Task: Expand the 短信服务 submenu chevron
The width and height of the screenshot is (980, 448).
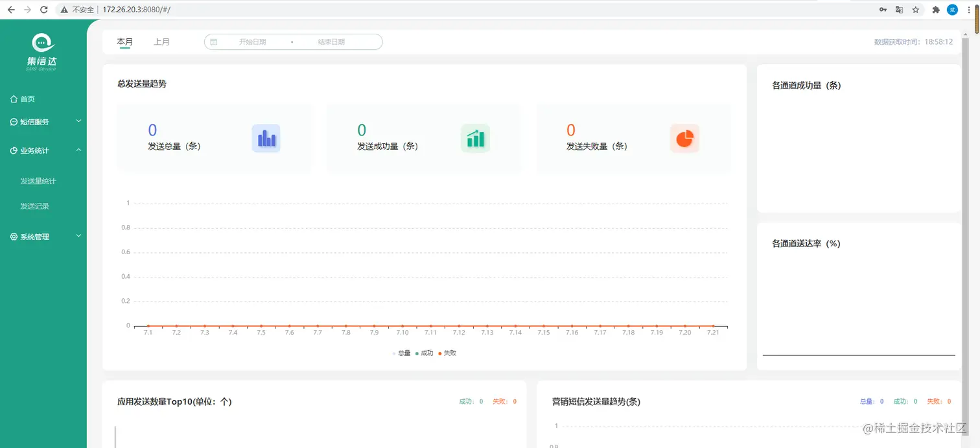Action: pyautogui.click(x=78, y=121)
